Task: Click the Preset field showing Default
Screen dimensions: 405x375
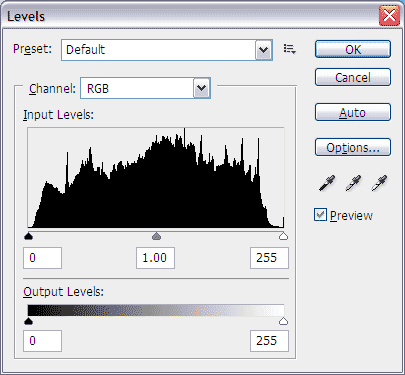Action: click(167, 50)
